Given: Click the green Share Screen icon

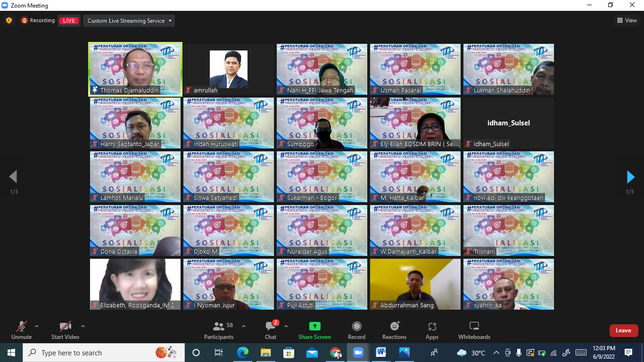Looking at the screenshot, I should click(314, 326).
